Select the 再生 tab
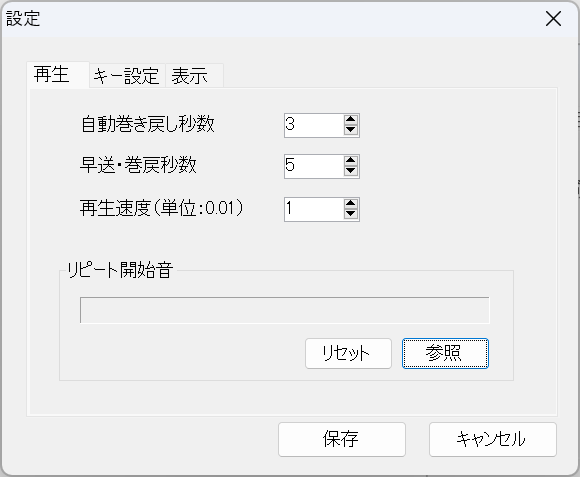Screen dimensions: 580x477 point(58,75)
